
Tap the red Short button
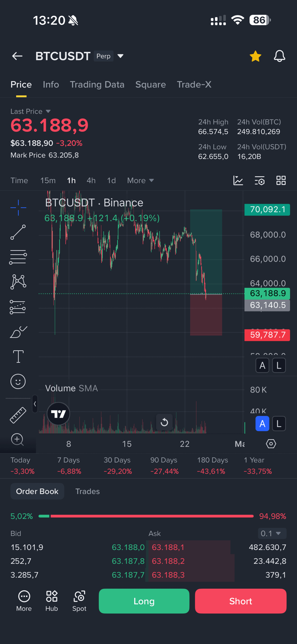(241, 601)
